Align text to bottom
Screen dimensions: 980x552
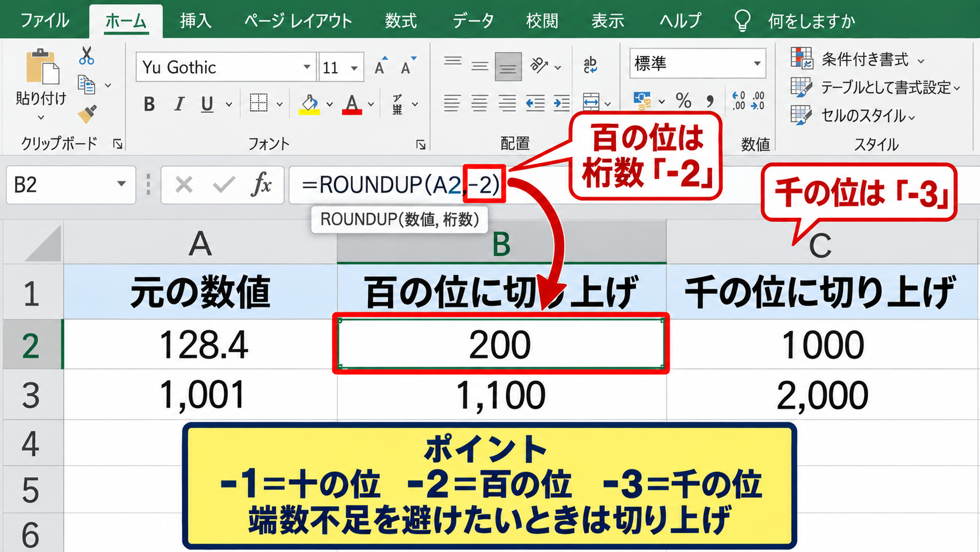(508, 66)
